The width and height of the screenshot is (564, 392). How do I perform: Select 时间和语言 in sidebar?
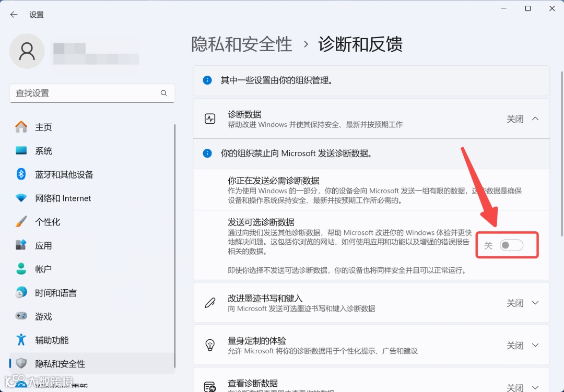(x=92, y=293)
